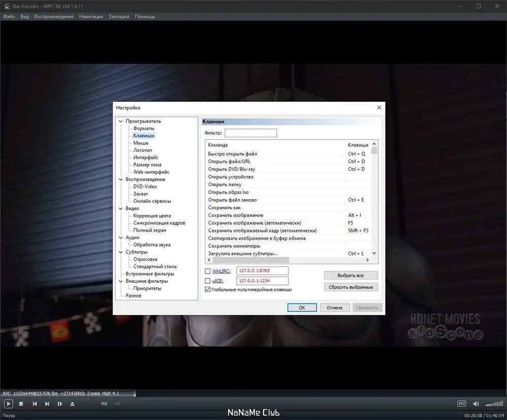Viewport: 507px width, 420px height.
Task: Enable the uICE checkbox
Action: click(x=207, y=281)
